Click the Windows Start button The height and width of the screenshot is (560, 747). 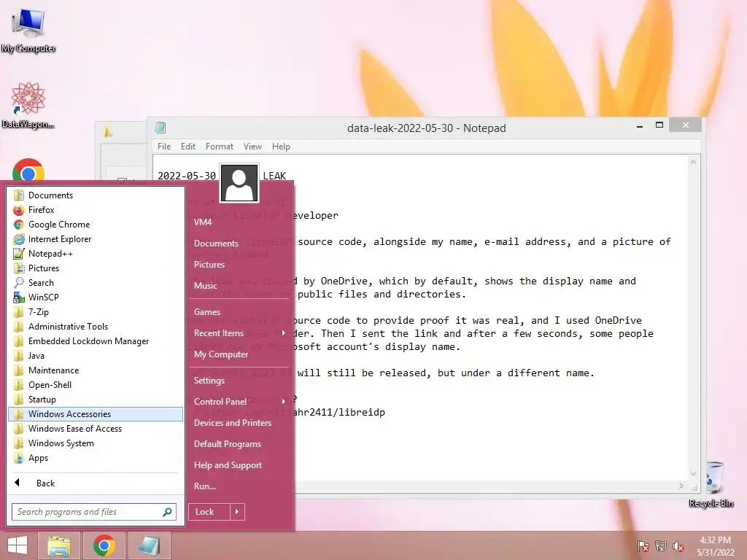18,545
